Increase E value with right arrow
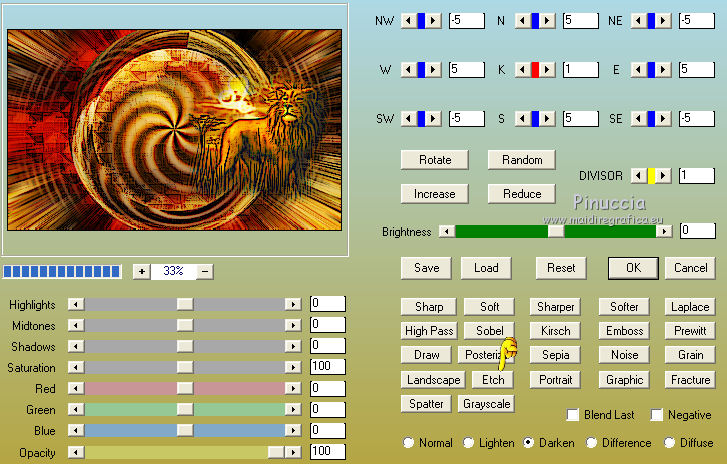The width and height of the screenshot is (727, 464). 663,70
